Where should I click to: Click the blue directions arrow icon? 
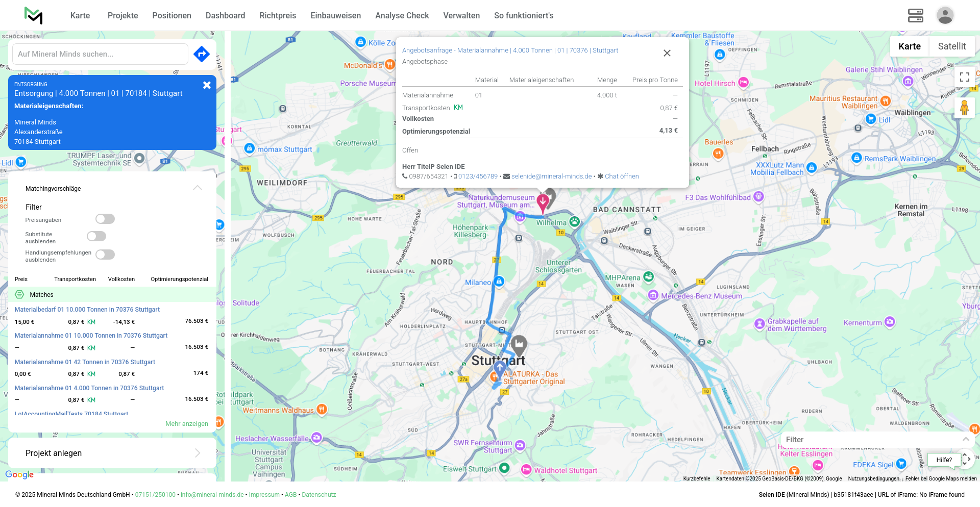point(202,54)
